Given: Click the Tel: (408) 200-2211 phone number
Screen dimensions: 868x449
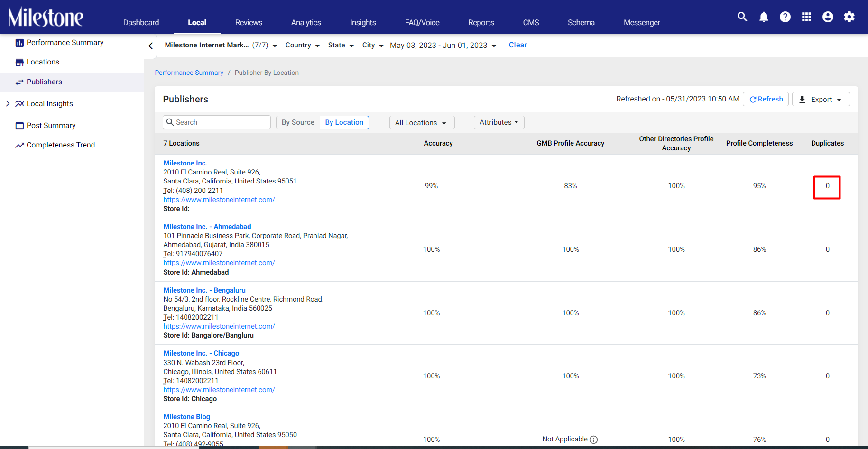Looking at the screenshot, I should click(193, 191).
